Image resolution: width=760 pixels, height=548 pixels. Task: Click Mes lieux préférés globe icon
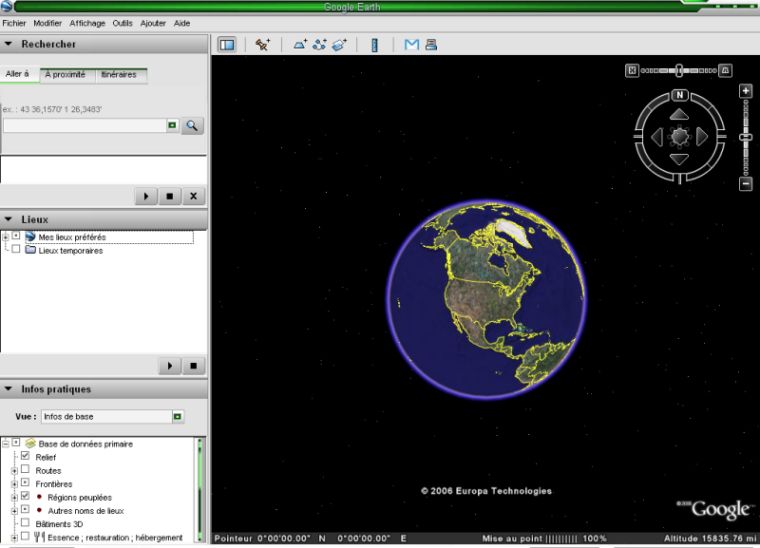31,236
